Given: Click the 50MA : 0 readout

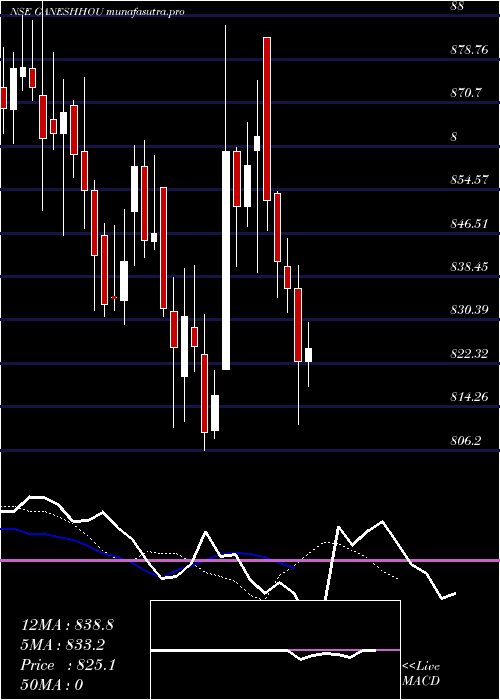Looking at the screenshot, I should 52,685.
